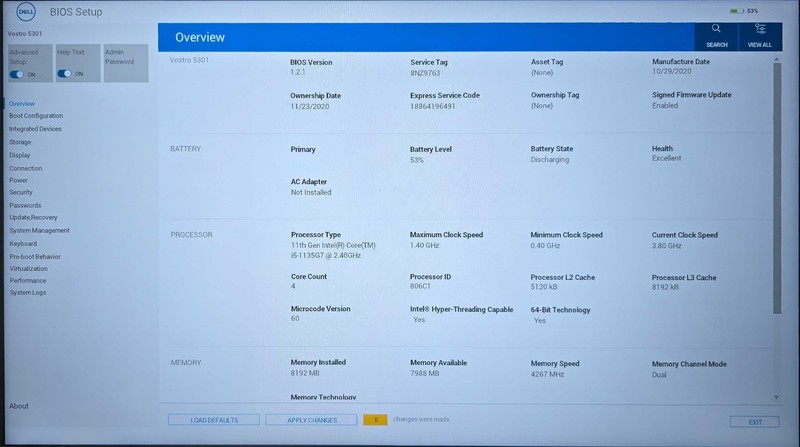The width and height of the screenshot is (800, 447).
Task: Open Integrated Devices settings
Action: pos(35,129)
